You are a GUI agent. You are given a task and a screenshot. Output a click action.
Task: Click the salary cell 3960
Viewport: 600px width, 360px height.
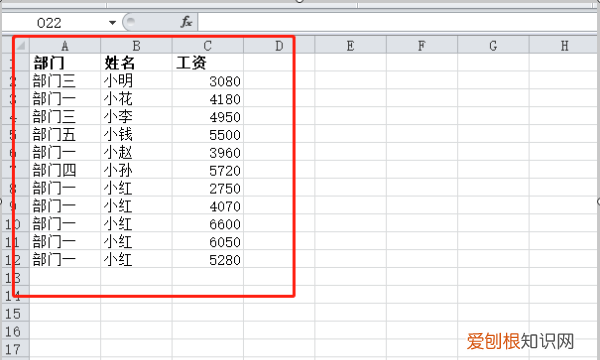(x=208, y=152)
